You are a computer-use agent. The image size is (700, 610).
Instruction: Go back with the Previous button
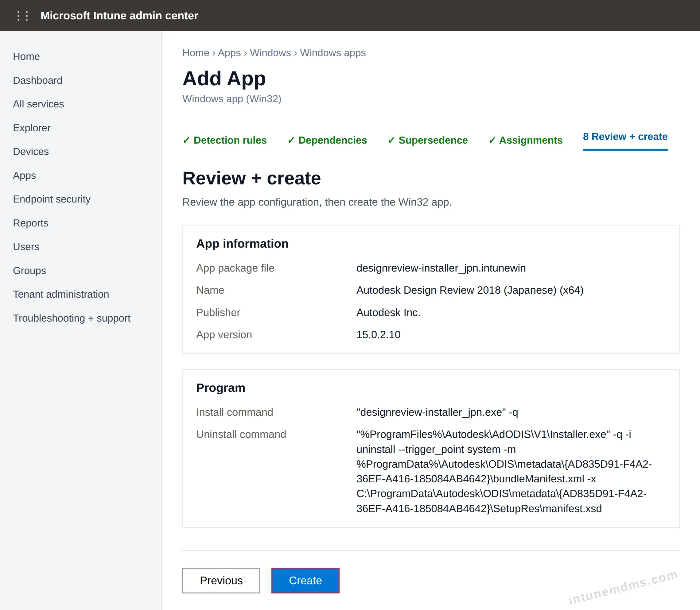click(x=221, y=580)
